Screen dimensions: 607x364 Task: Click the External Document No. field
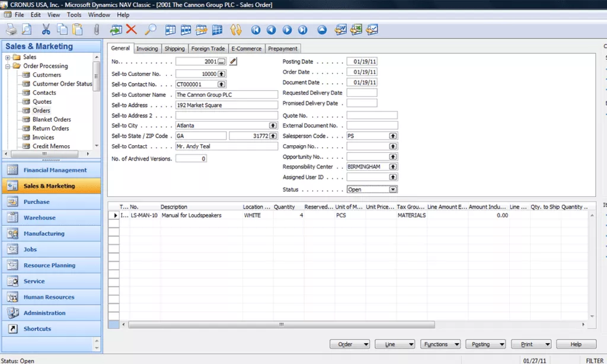(x=372, y=126)
